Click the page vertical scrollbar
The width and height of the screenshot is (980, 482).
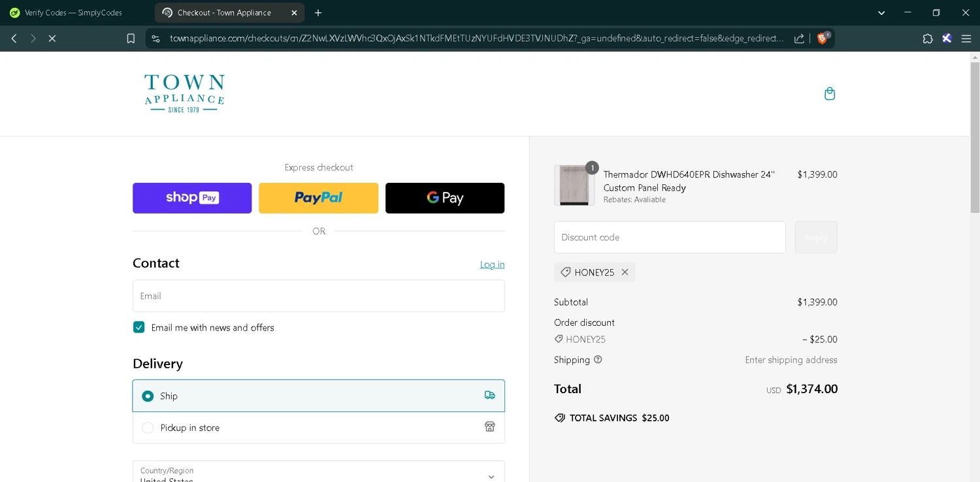point(975,137)
